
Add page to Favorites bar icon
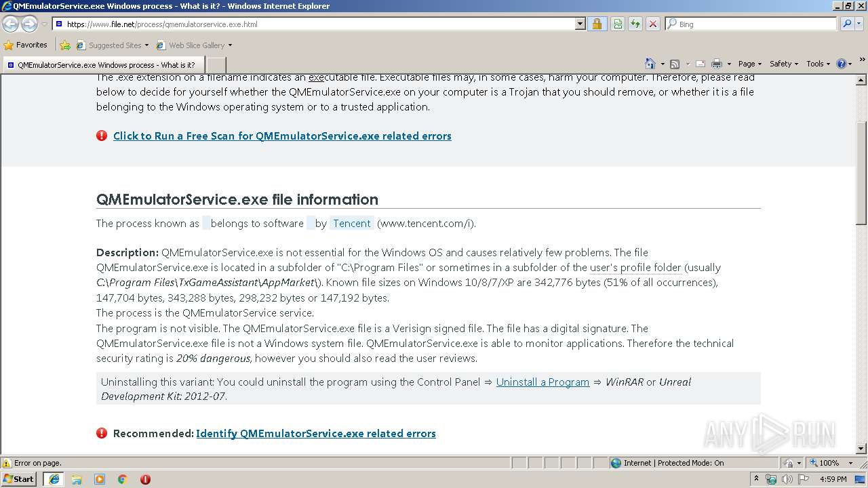(x=65, y=45)
